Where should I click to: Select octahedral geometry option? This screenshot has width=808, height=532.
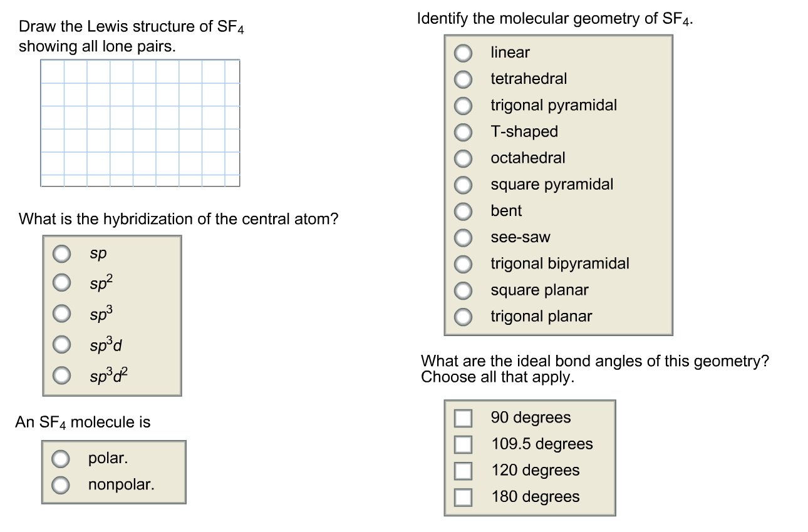[x=463, y=158]
